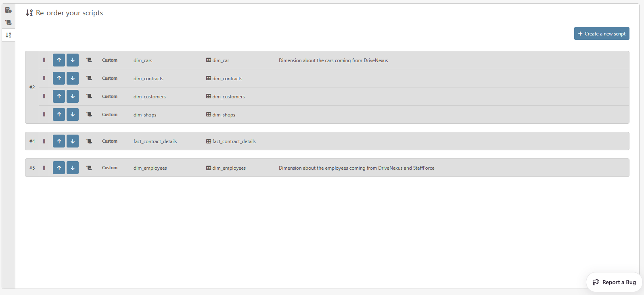Click the scroll icon in dim_employees row

coord(89,168)
